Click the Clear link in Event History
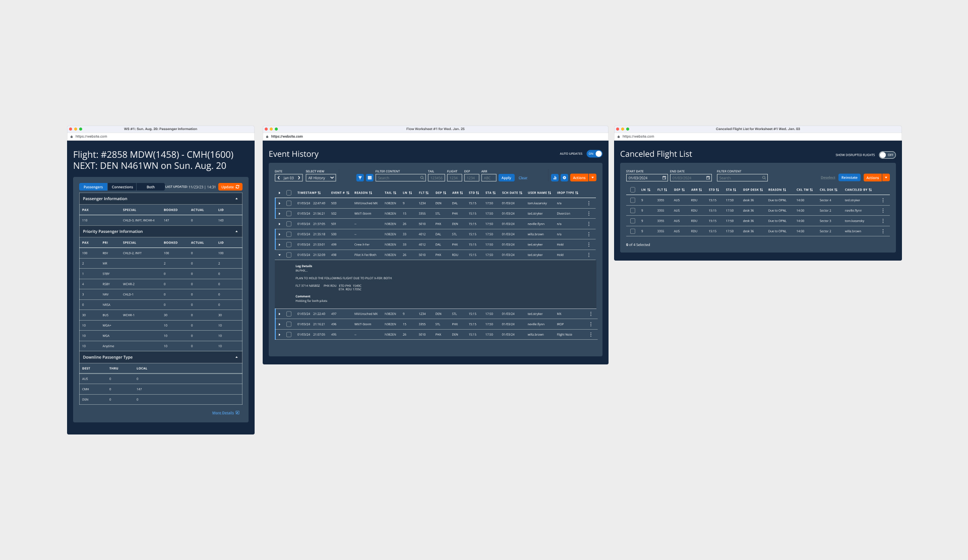Viewport: 968px width, 560px height. pyautogui.click(x=523, y=178)
